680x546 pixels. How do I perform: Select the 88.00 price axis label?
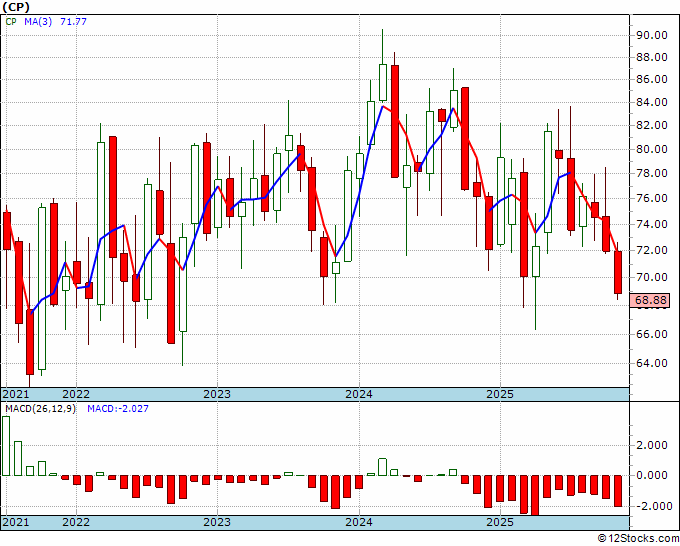[x=652, y=57]
